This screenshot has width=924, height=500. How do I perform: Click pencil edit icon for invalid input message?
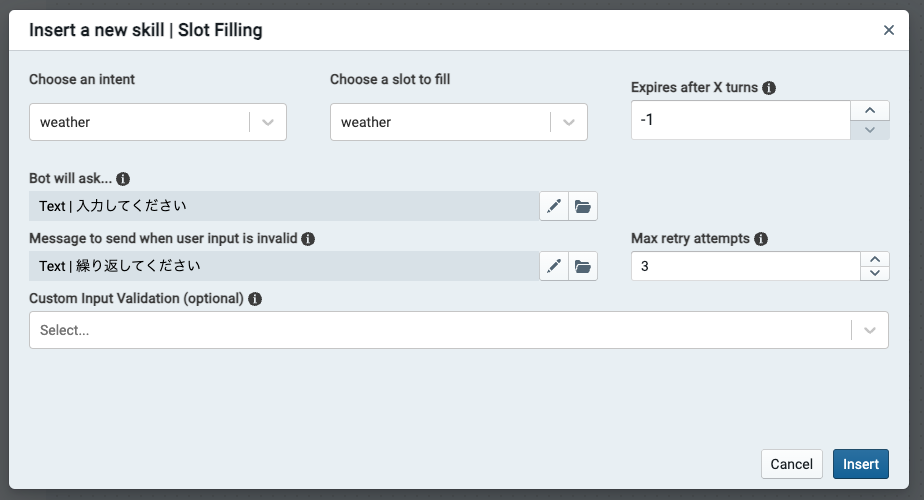[x=554, y=266]
